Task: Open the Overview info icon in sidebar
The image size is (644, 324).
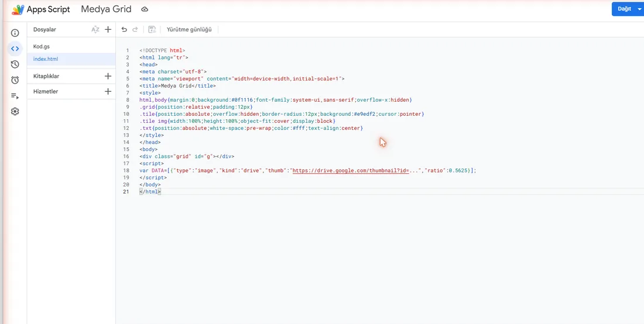Action: [x=15, y=33]
